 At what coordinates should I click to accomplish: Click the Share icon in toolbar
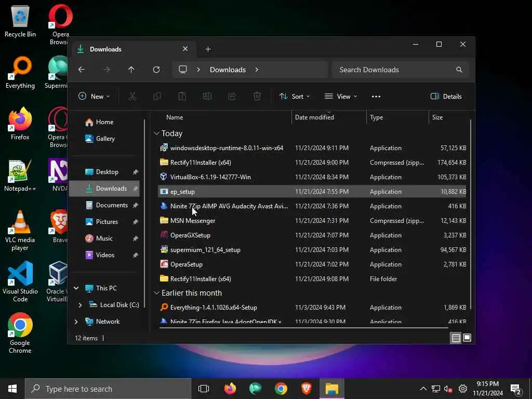232,96
